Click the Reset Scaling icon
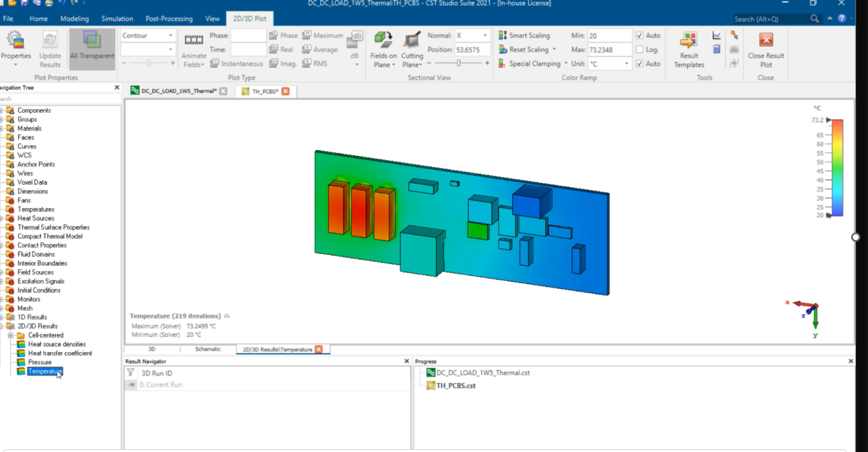The image size is (868, 452). pyautogui.click(x=504, y=50)
